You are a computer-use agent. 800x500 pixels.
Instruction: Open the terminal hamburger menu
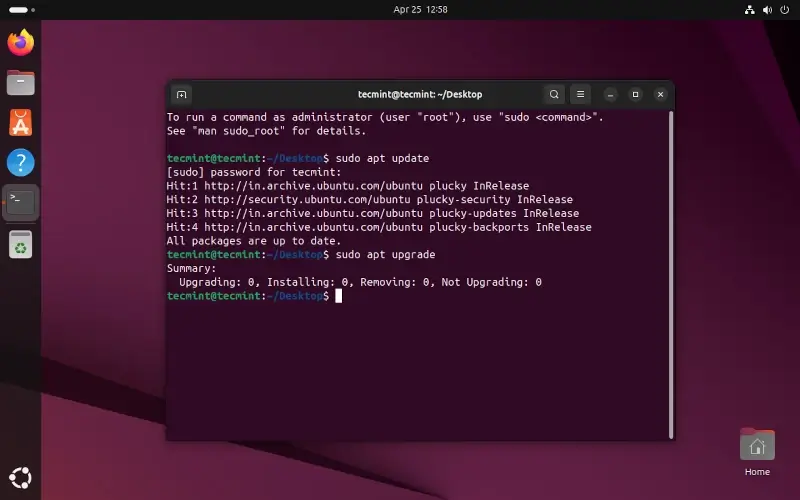click(x=580, y=94)
